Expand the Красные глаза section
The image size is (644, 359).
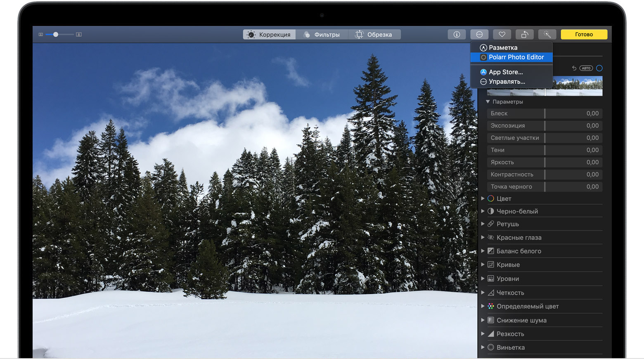(483, 237)
